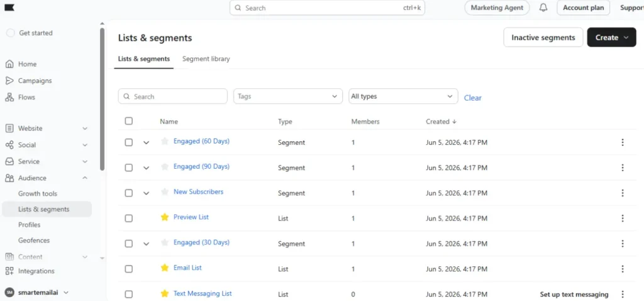Viewport: 644px width, 301px height.
Task: Sort by Created column arrow
Action: 454,122
